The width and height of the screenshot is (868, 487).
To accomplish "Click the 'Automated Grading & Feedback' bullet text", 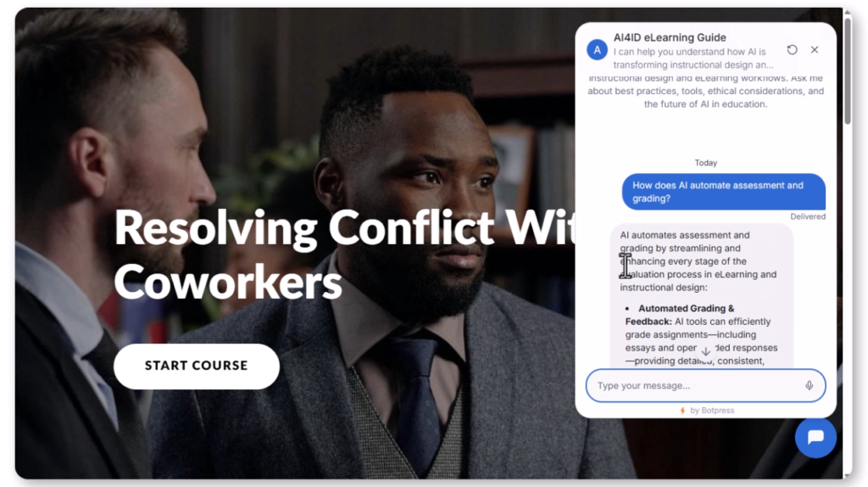I will pyautogui.click(x=680, y=315).
